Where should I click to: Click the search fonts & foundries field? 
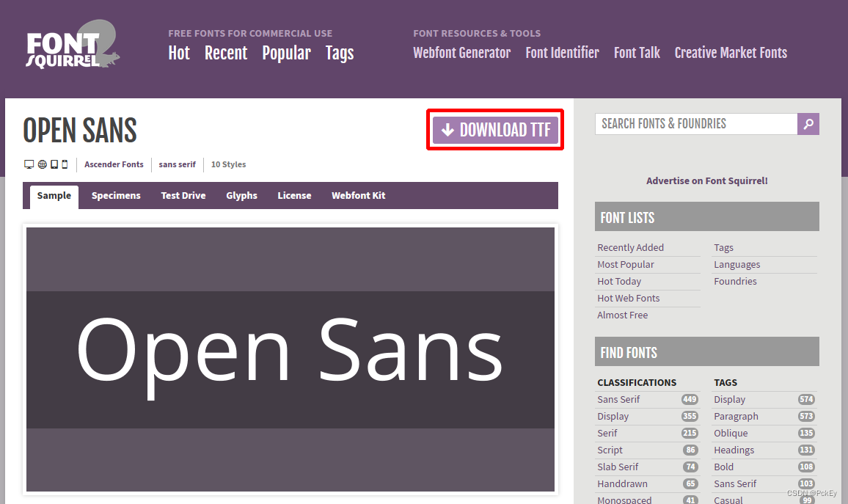(696, 124)
